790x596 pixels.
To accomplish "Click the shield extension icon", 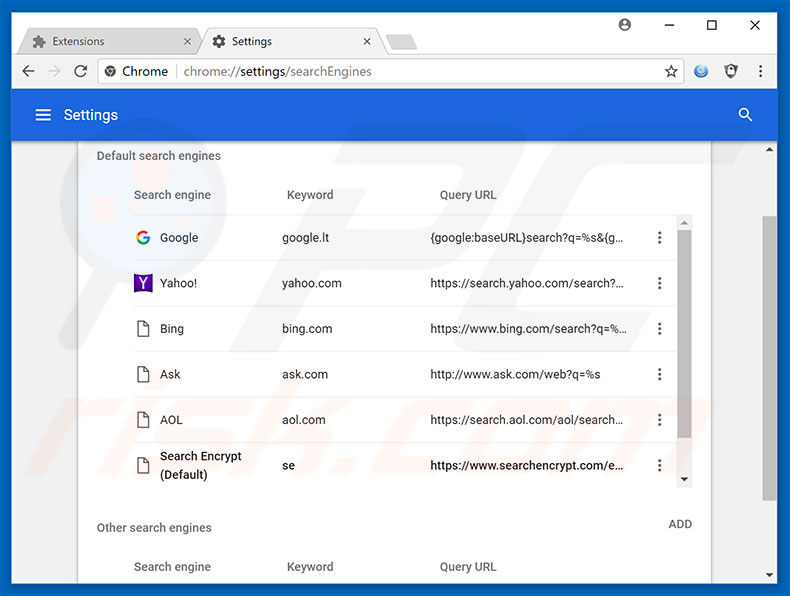I will point(731,72).
